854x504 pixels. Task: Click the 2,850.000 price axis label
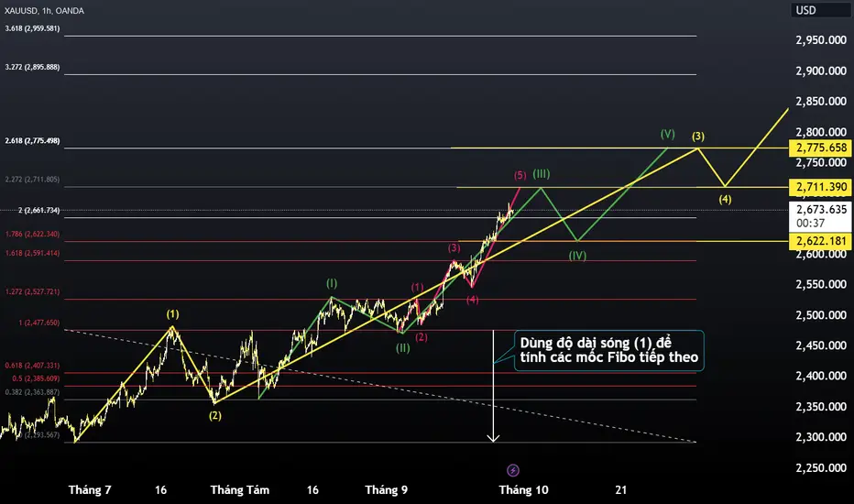pyautogui.click(x=821, y=102)
